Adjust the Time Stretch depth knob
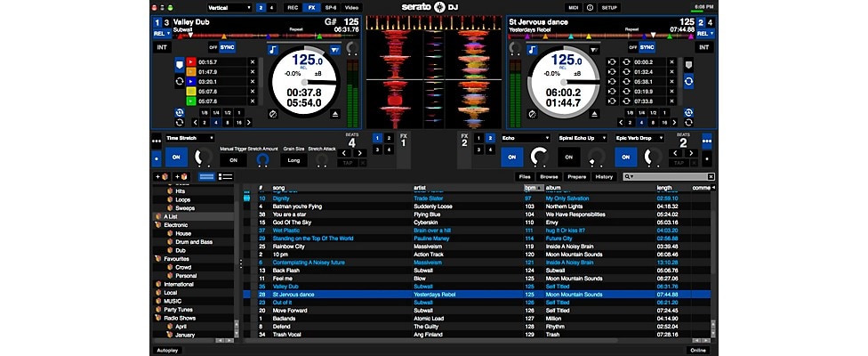The image size is (868, 356). click(x=203, y=158)
